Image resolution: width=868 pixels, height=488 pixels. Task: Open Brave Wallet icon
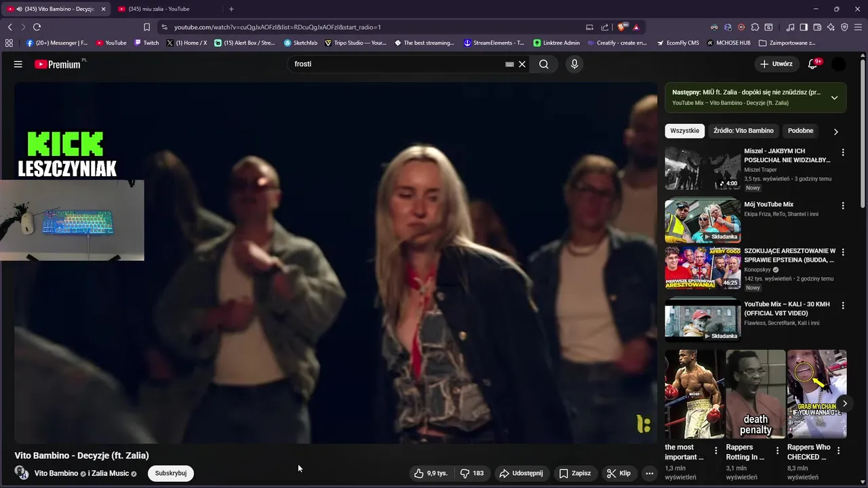[x=817, y=27]
